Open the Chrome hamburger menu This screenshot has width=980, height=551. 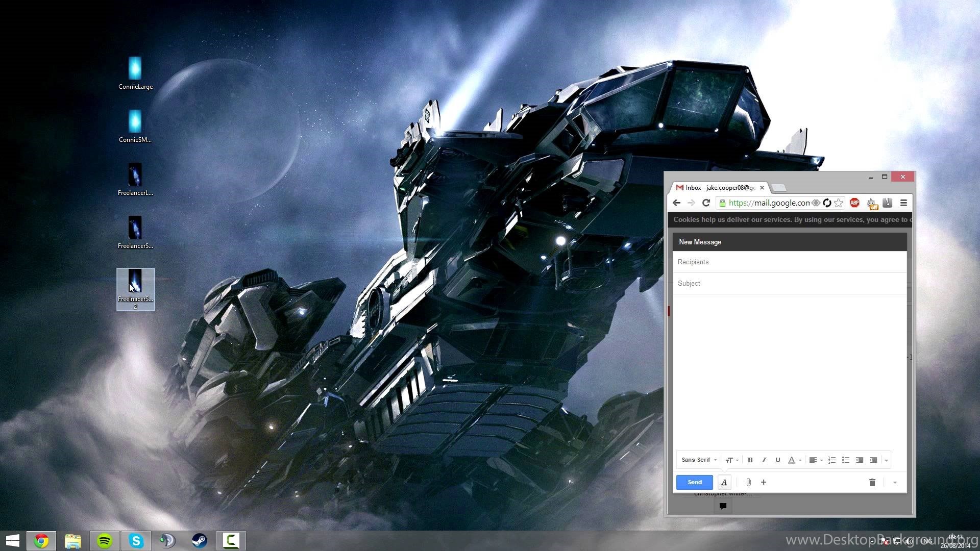903,203
